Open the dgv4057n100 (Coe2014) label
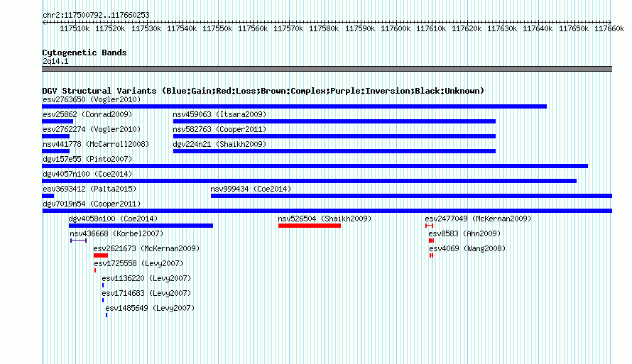The height and width of the screenshot is (364, 632). (87, 174)
